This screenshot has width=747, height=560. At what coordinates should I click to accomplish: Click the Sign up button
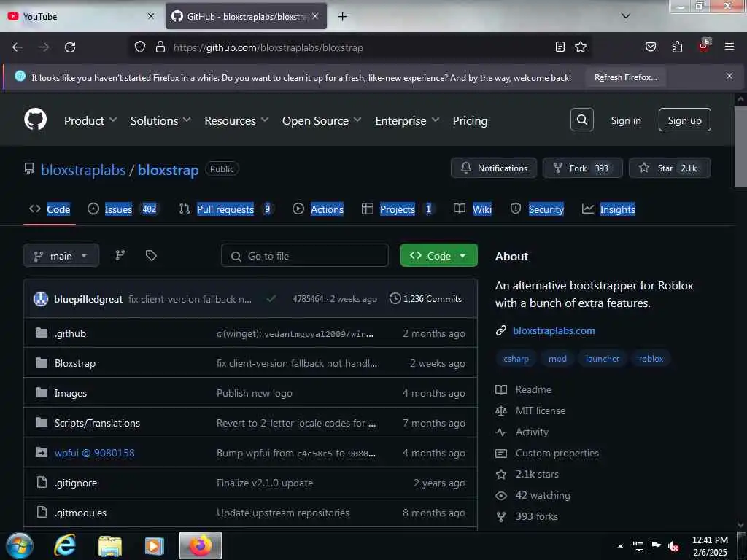pos(684,120)
